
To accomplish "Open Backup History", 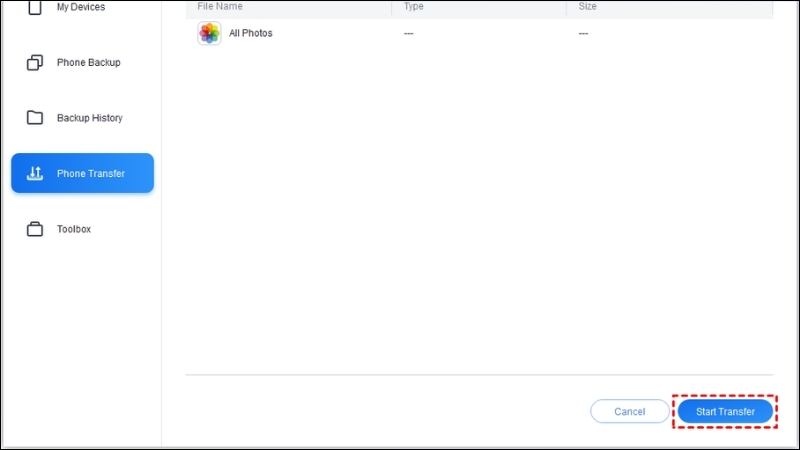I will pyautogui.click(x=89, y=118).
